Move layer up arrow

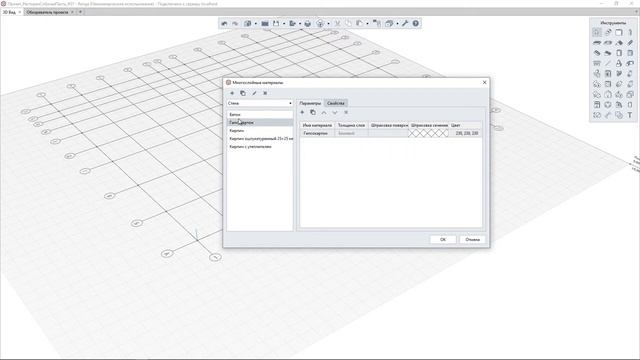324,112
